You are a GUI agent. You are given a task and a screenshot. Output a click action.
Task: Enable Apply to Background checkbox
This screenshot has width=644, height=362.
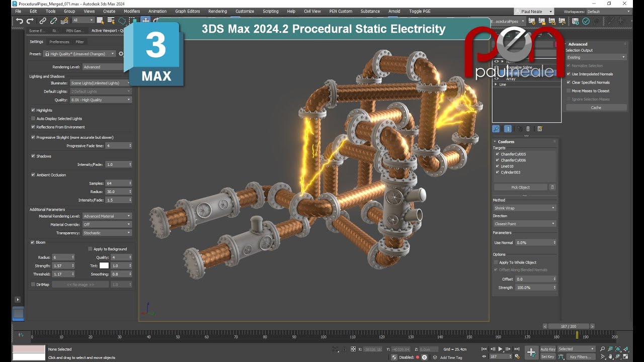click(x=90, y=249)
